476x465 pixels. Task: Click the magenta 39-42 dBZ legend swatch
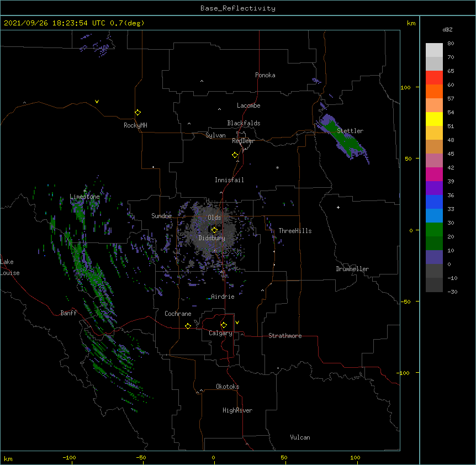(x=434, y=174)
